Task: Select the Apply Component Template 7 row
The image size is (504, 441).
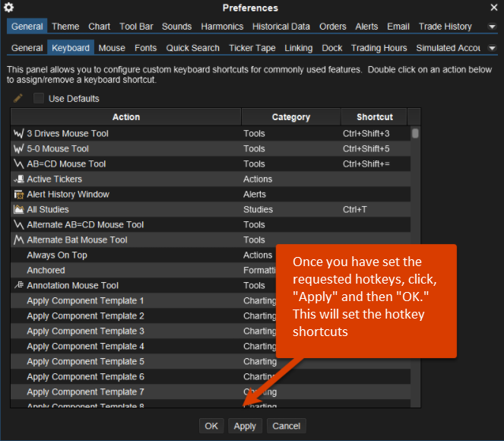Action: tap(211, 392)
